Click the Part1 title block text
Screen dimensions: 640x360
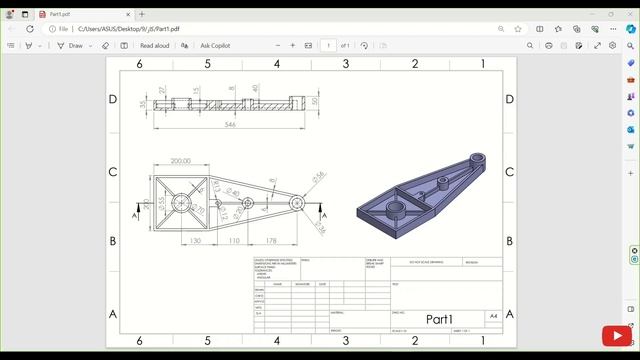click(439, 319)
